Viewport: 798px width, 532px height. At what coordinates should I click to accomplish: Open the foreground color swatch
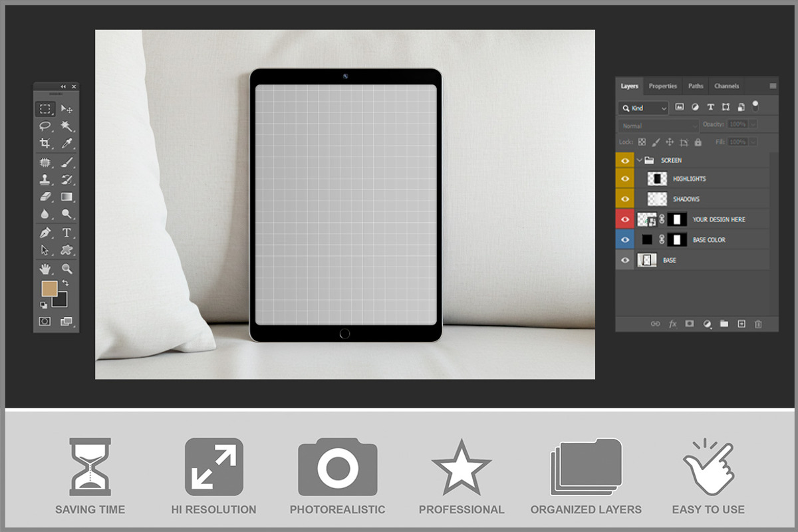[x=49, y=288]
